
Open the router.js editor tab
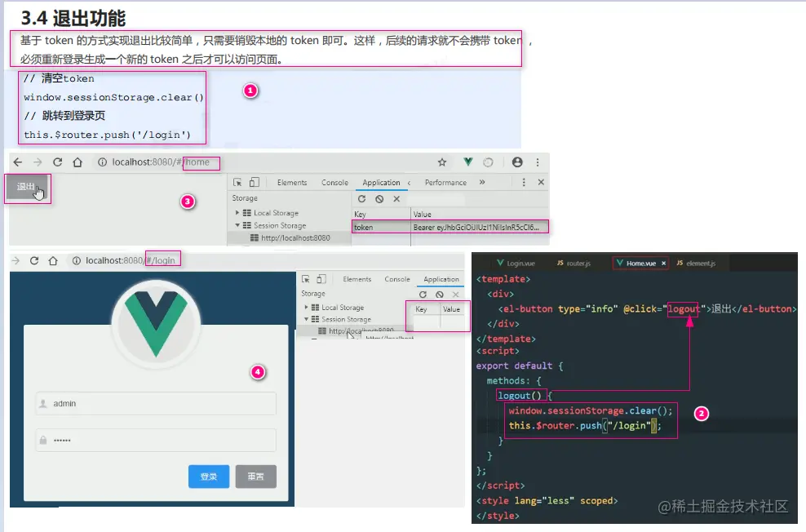coord(573,264)
